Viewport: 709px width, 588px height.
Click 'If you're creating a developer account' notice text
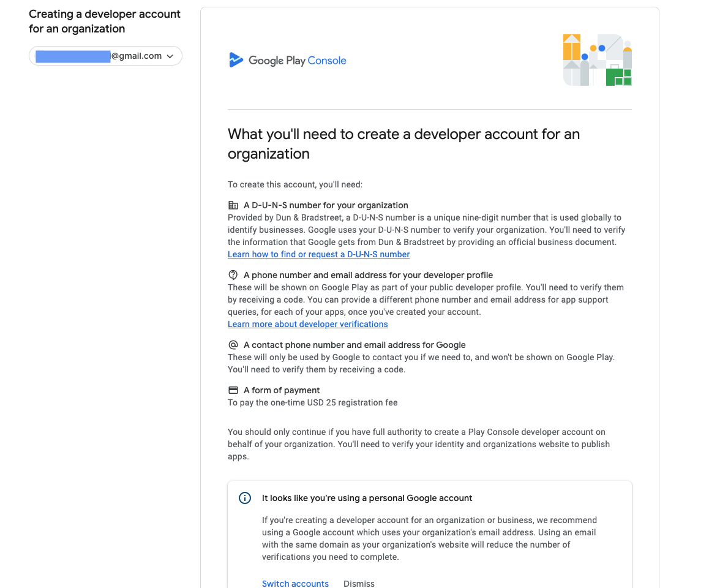430,538
